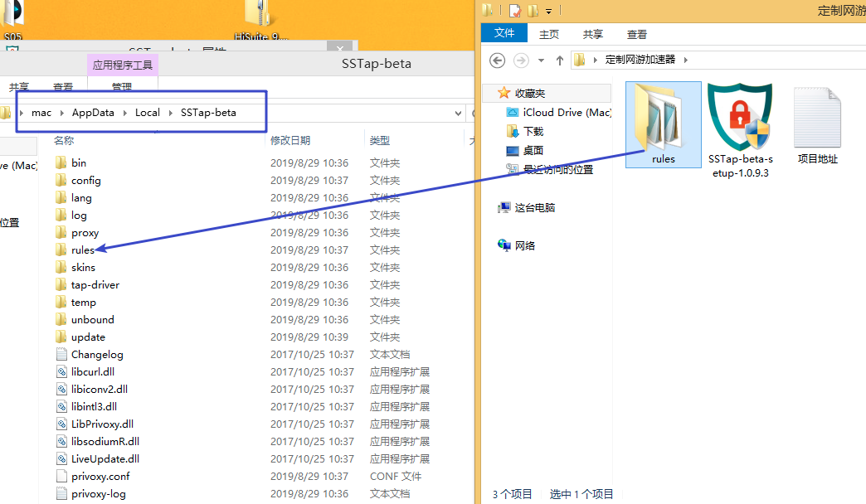Select the SSTap-beta-setup-1.0.9.3 shield icon
Screen dimensions: 866x504
[x=740, y=117]
